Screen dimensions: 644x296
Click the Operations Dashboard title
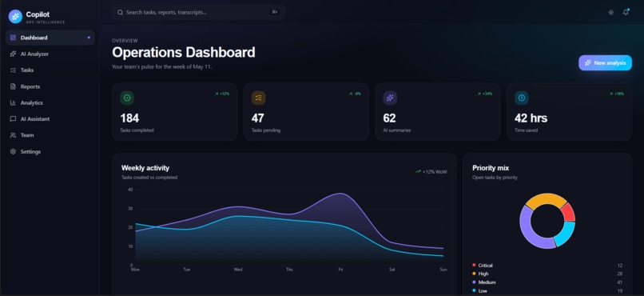184,53
